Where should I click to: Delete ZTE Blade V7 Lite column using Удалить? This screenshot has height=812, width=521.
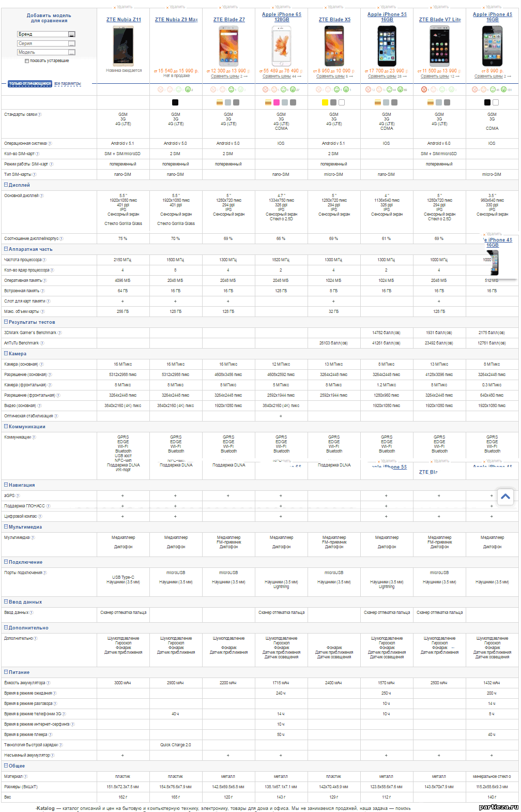pyautogui.click(x=439, y=7)
